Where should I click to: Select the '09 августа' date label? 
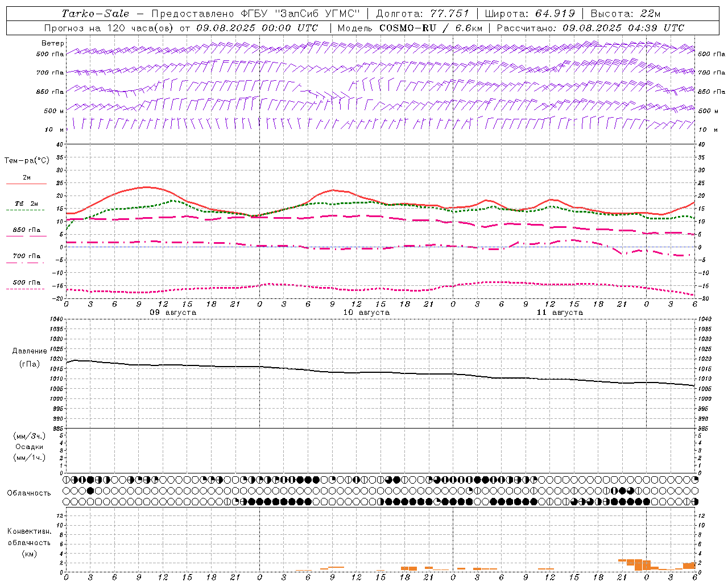173,313
